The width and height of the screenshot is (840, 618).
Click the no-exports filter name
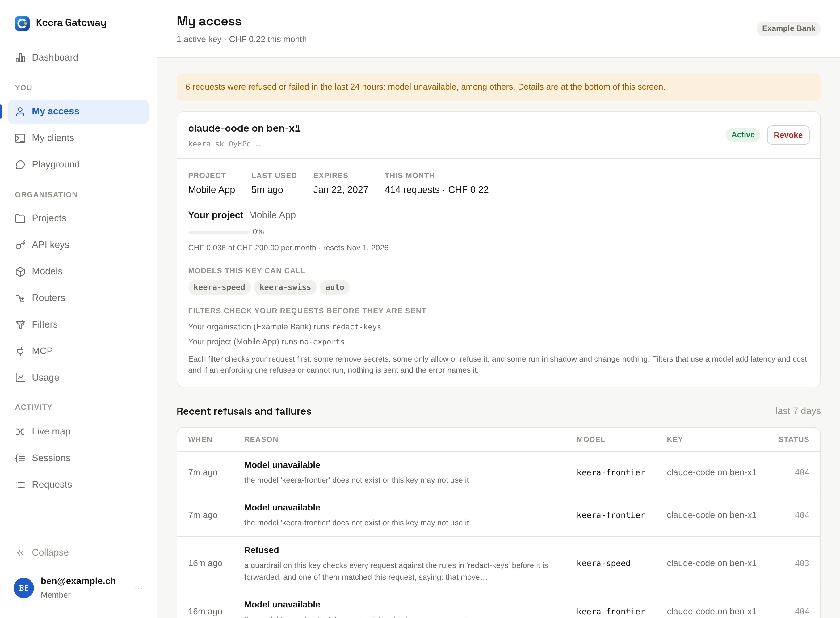[x=322, y=342]
